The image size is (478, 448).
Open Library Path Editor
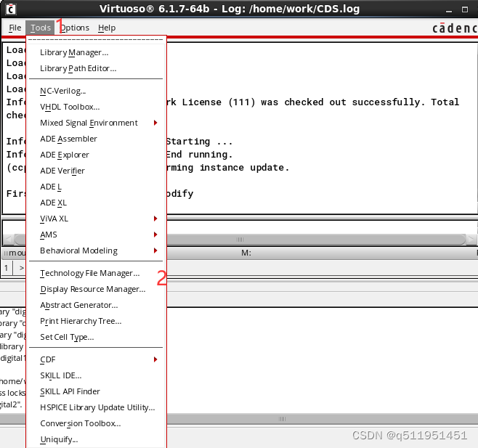point(96,68)
